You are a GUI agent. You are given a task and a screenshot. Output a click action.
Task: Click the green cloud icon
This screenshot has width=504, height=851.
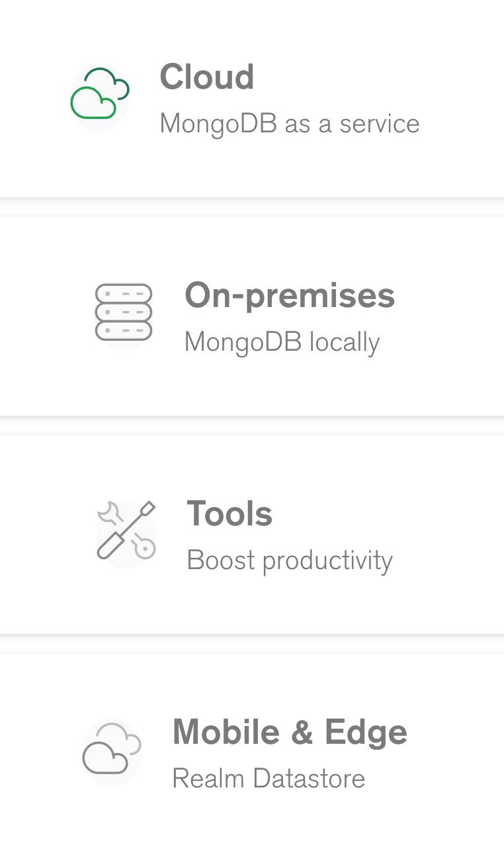[100, 94]
